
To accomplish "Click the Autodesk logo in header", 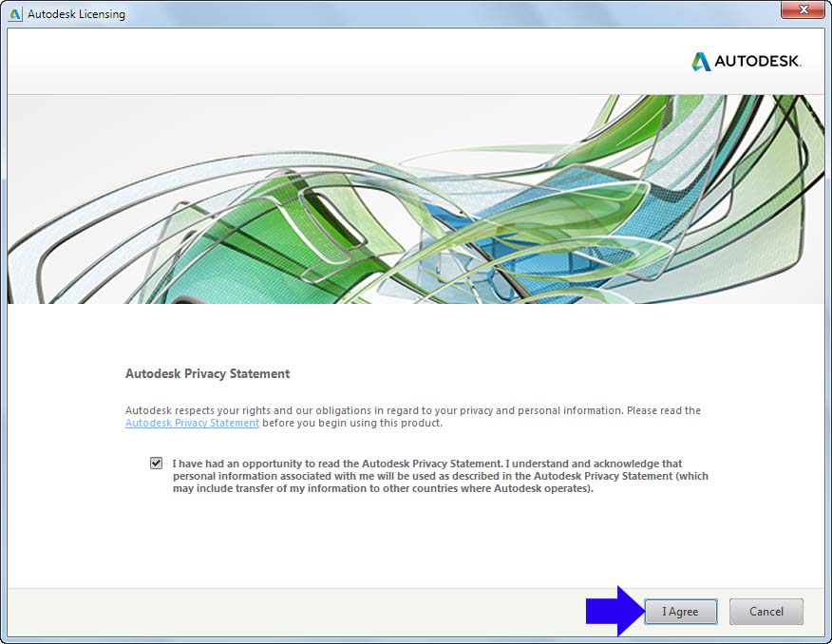I will [746, 62].
